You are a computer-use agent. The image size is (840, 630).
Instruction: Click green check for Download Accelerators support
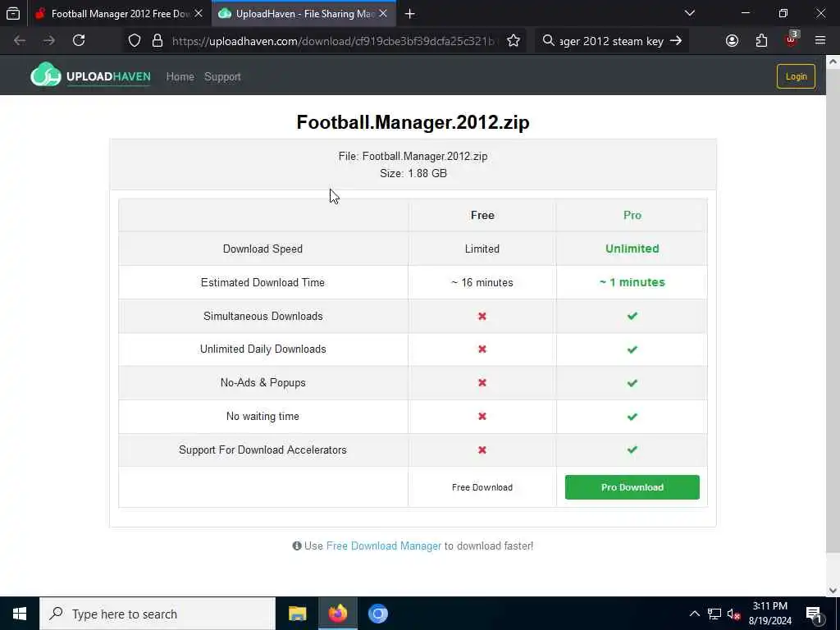(632, 450)
